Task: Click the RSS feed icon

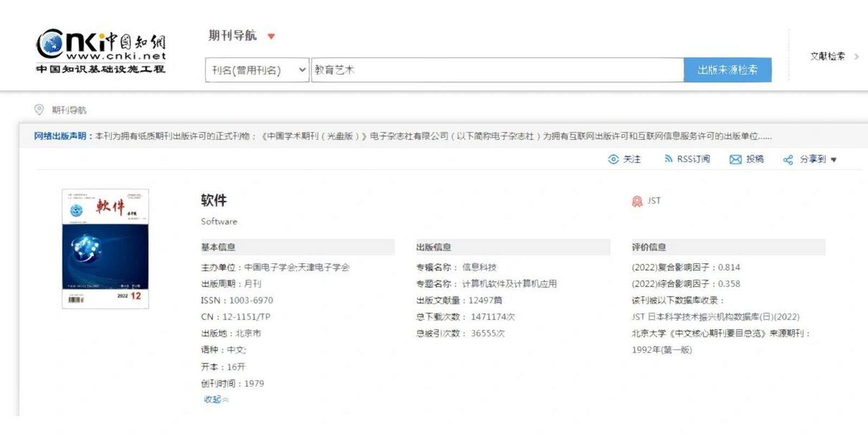Action: [x=668, y=158]
